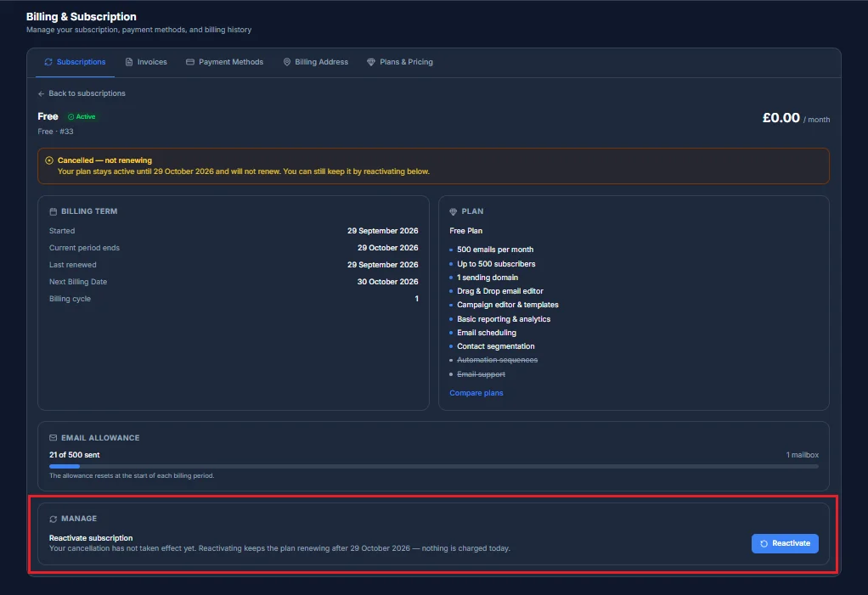Click the 'Free · #33' subscription ID
868x595 pixels.
tap(55, 132)
